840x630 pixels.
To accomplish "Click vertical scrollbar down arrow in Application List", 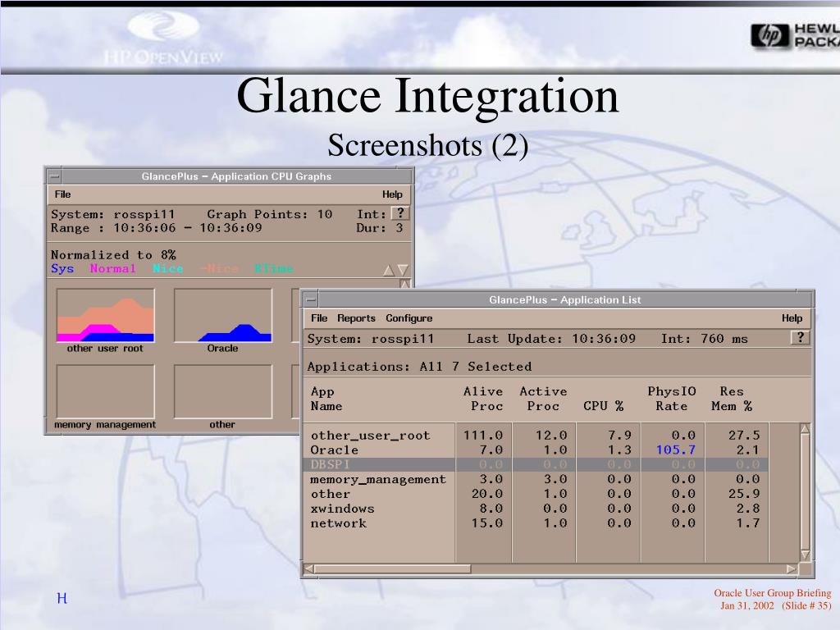I will (805, 555).
